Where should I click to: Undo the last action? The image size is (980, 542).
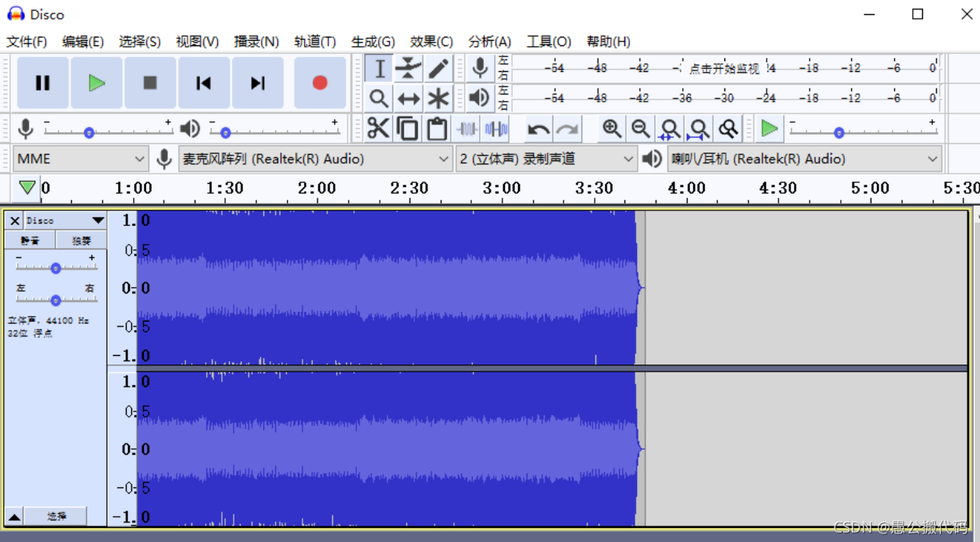point(538,128)
